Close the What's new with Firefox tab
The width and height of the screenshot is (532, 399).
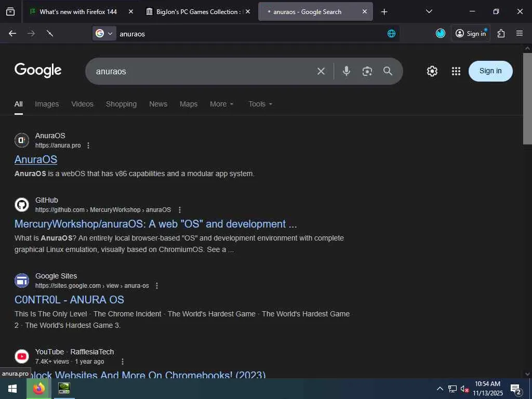pyautogui.click(x=131, y=11)
